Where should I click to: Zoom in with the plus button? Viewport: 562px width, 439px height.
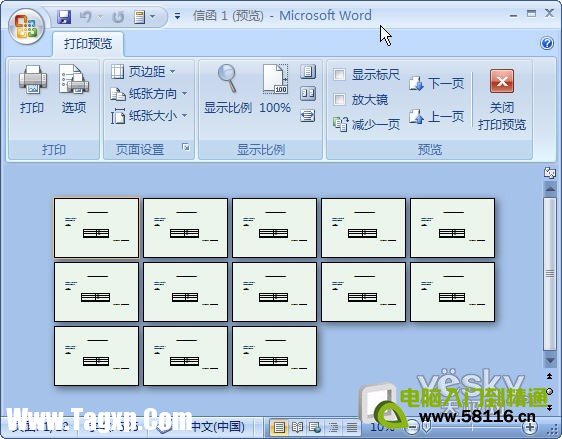click(x=530, y=427)
